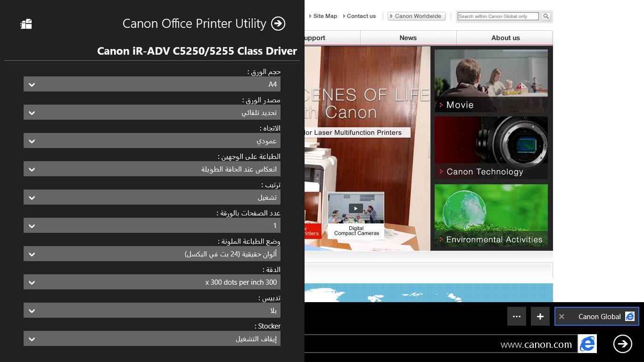Open the Canon Technology thumbnail tile
The height and width of the screenshot is (362, 644).
coord(491,148)
